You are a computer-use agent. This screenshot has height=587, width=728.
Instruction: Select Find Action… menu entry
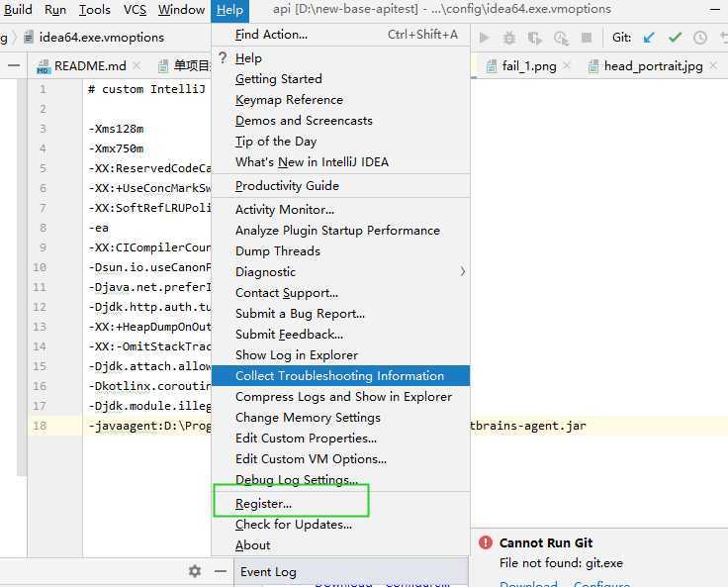coord(340,35)
